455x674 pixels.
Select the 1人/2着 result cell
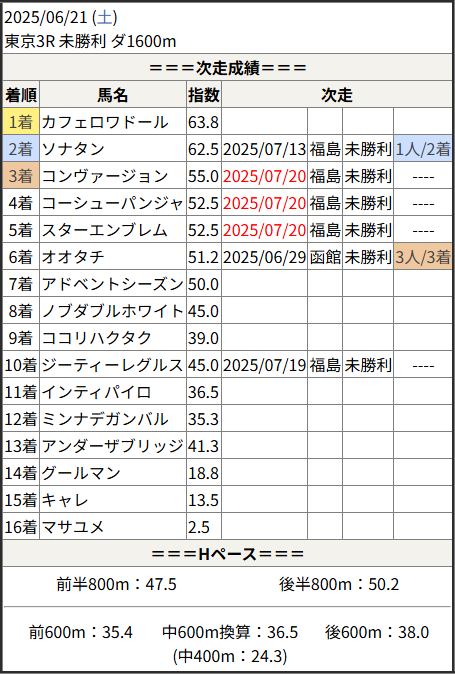click(x=423, y=149)
